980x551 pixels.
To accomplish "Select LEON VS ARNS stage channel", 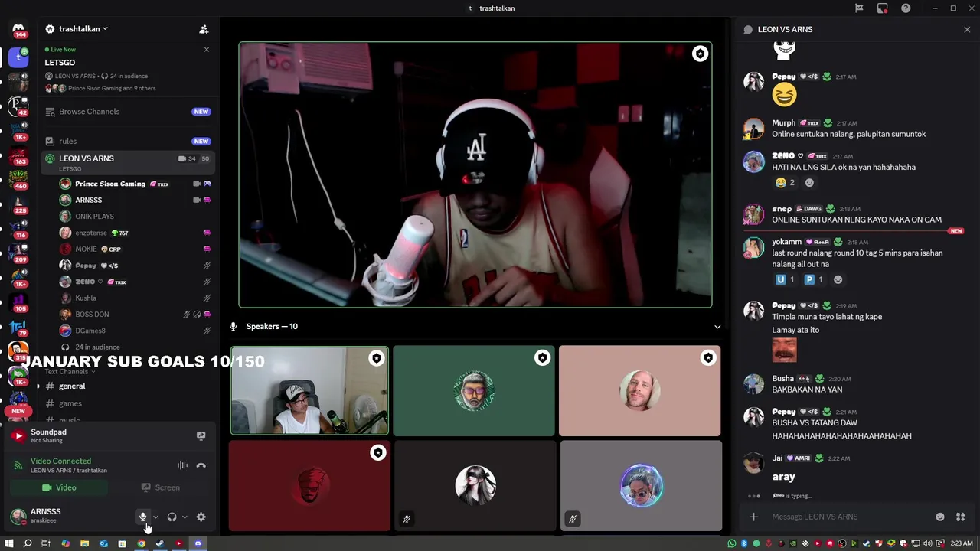I will click(126, 162).
